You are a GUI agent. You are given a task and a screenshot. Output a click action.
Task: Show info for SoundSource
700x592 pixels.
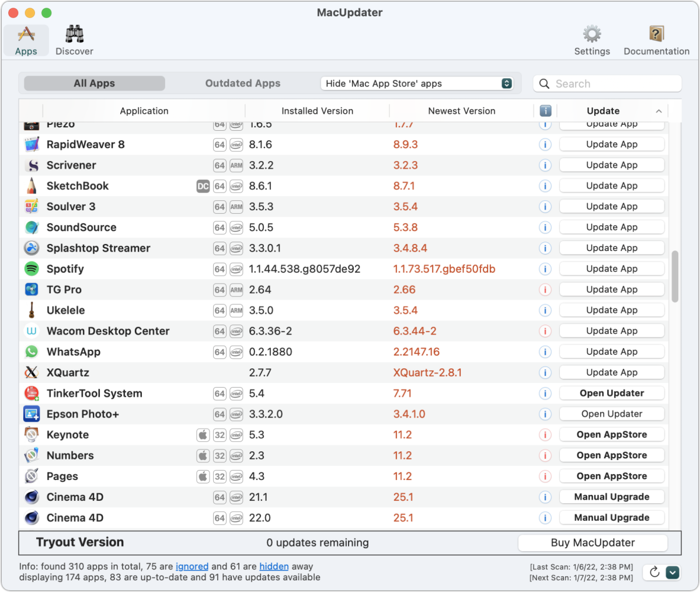(545, 227)
